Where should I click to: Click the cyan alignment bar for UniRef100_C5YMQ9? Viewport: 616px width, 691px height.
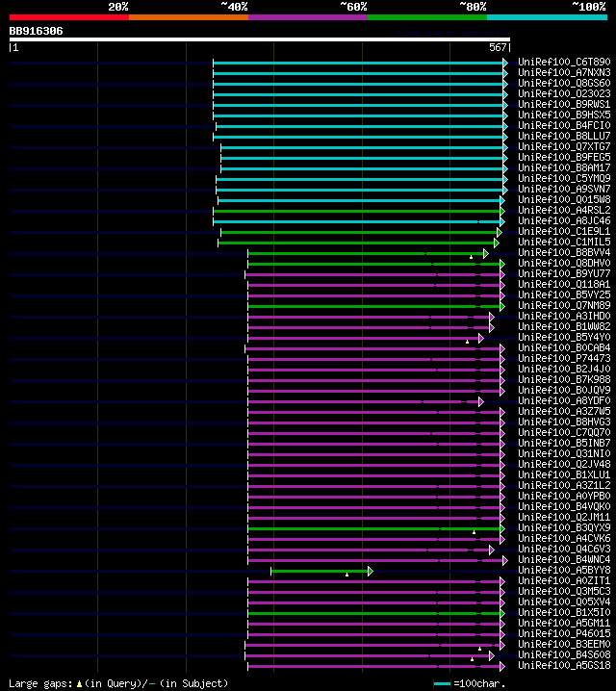pos(360,179)
